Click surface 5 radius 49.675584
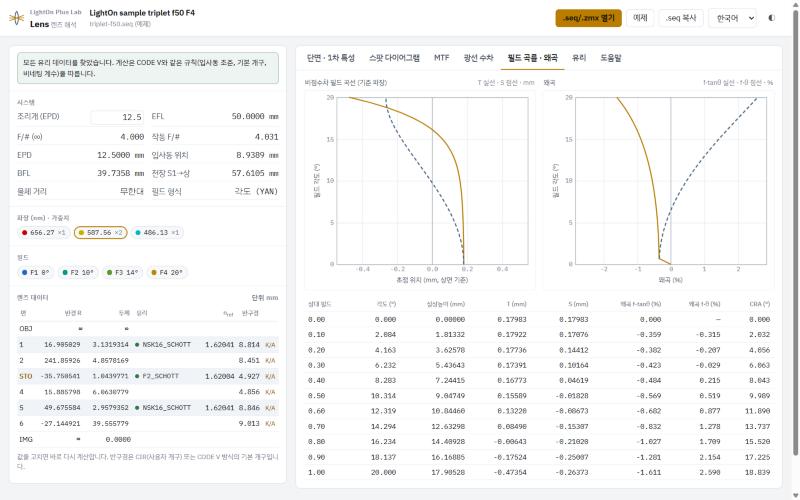The image size is (800, 500). point(62,408)
